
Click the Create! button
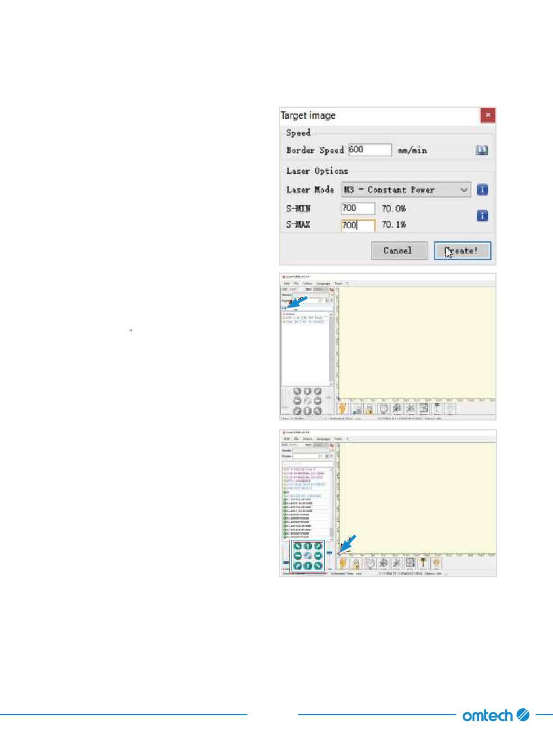point(462,250)
